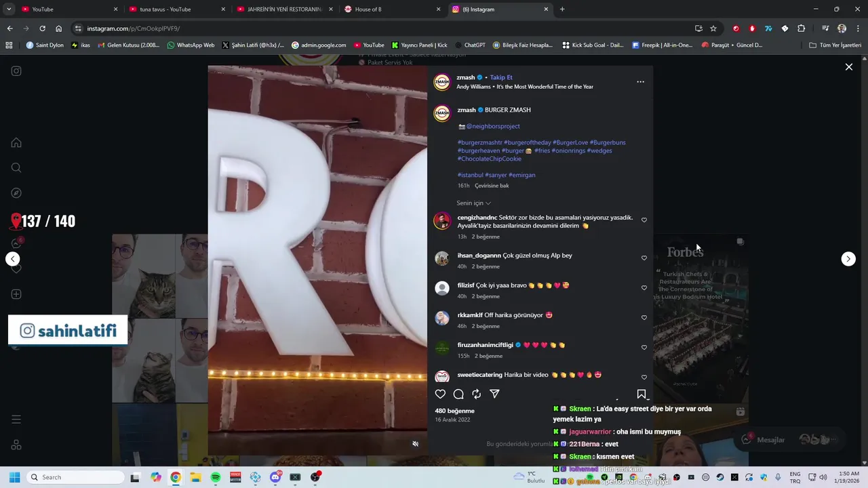868x488 pixels.
Task: Click the address bar URL
Action: point(134,28)
